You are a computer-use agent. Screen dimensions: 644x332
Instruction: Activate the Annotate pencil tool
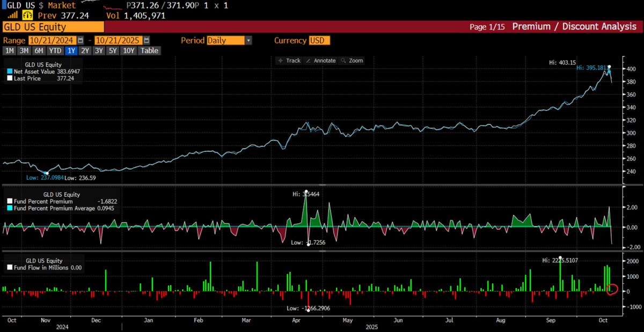pos(320,61)
